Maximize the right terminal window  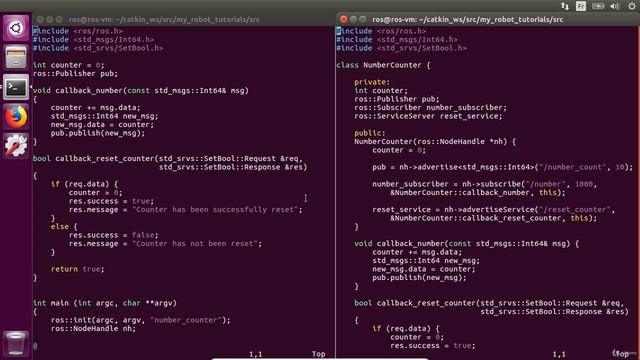click(x=362, y=19)
